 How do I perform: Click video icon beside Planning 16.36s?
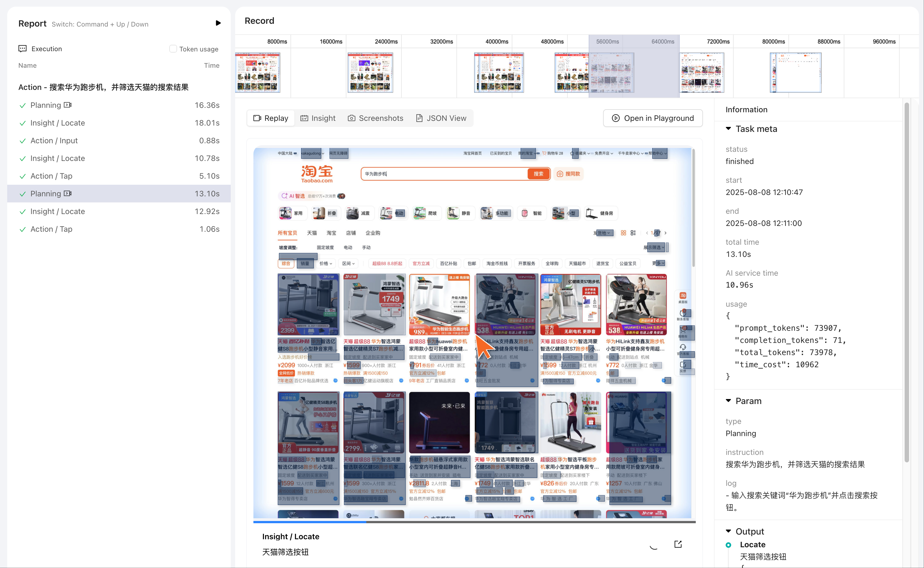point(68,105)
